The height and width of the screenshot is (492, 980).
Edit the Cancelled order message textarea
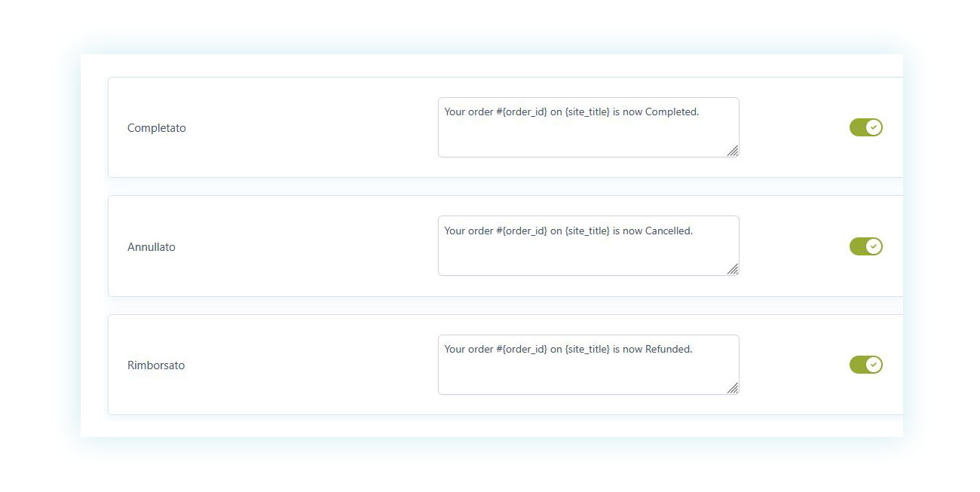point(588,246)
